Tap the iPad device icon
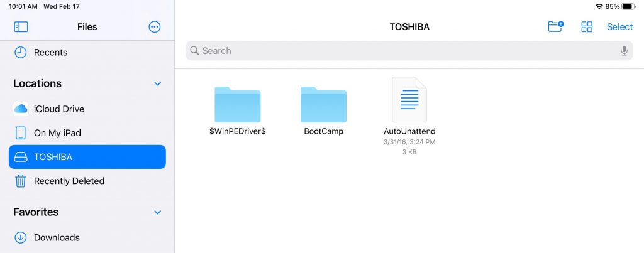 [21, 133]
